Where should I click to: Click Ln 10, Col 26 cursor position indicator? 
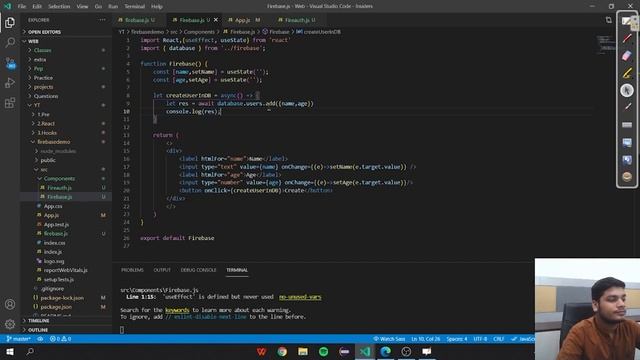[x=426, y=339]
